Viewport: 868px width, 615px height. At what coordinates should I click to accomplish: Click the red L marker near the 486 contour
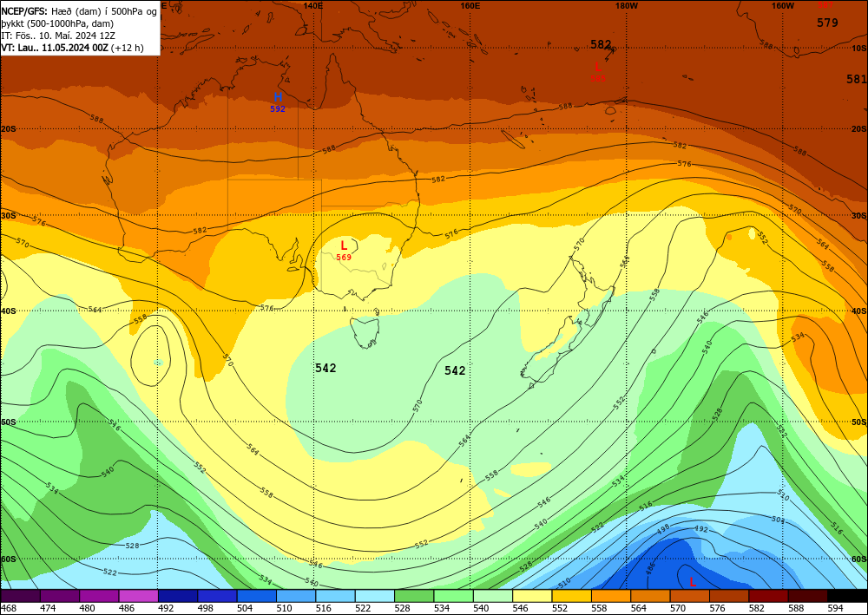point(693,581)
